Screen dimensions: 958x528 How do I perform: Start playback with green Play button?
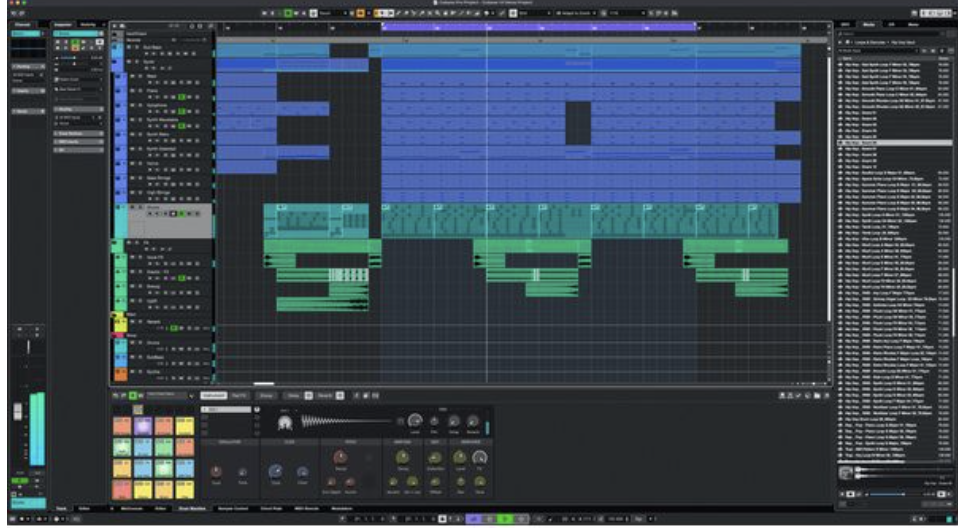(505, 519)
